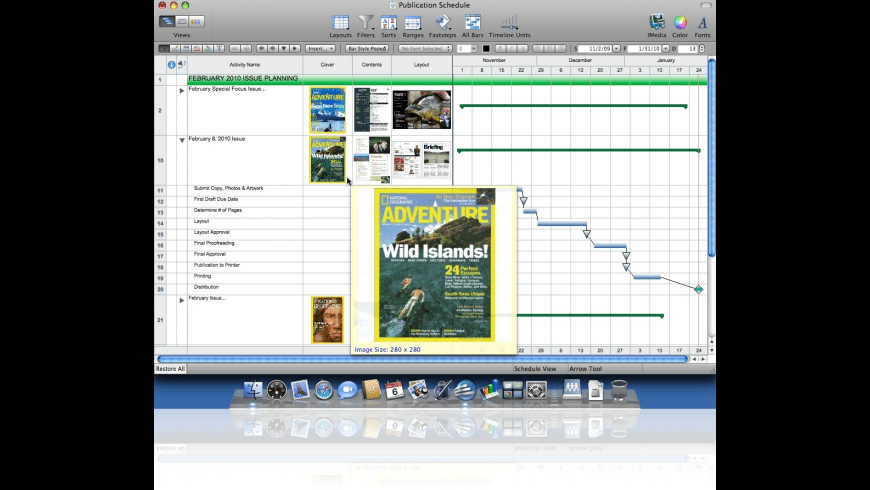
Task: Open the No Font Selected dropdown
Action: coord(425,48)
